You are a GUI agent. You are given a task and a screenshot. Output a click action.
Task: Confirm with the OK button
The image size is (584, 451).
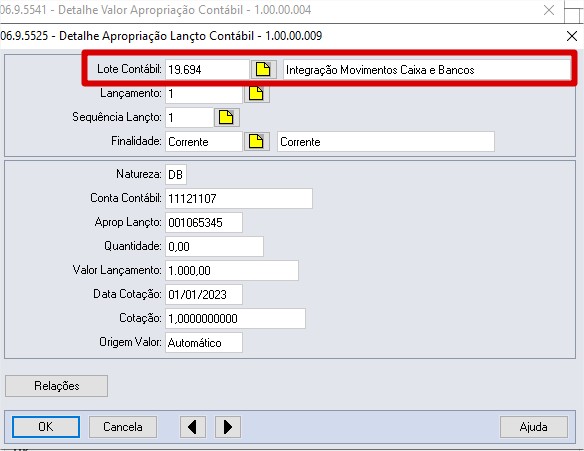[x=46, y=427]
